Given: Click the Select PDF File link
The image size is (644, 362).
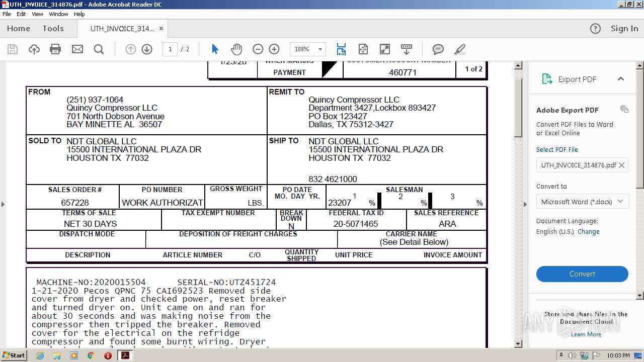Looking at the screenshot, I should [557, 150].
